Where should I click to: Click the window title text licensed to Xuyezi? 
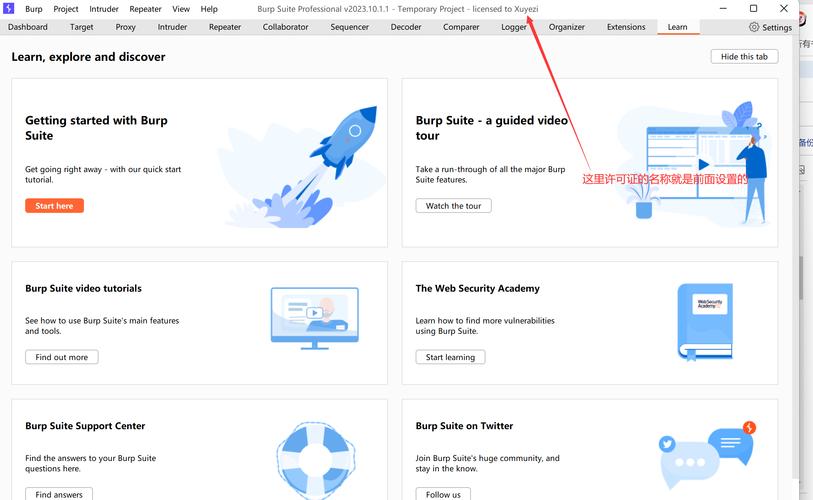point(505,9)
